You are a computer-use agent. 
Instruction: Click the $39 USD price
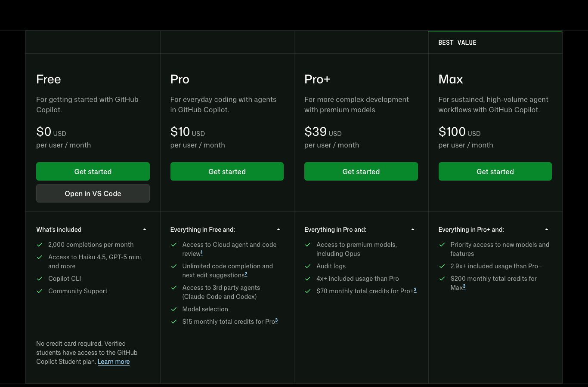[323, 132]
